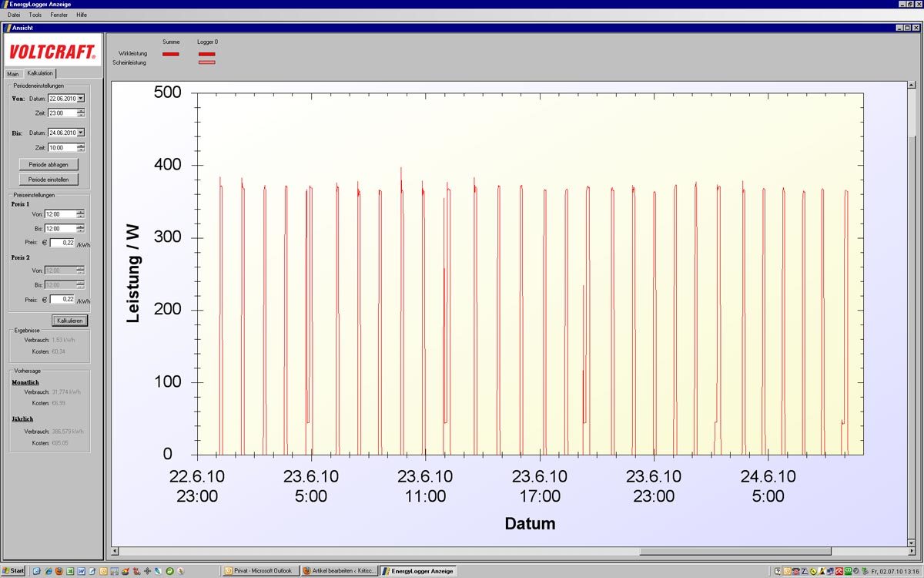924x578 pixels.
Task: Click the Internet Explorer quick launch icon
Action: (49, 571)
